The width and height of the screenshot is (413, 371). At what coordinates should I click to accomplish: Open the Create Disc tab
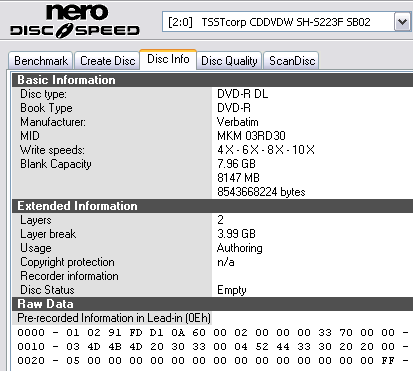point(107,61)
